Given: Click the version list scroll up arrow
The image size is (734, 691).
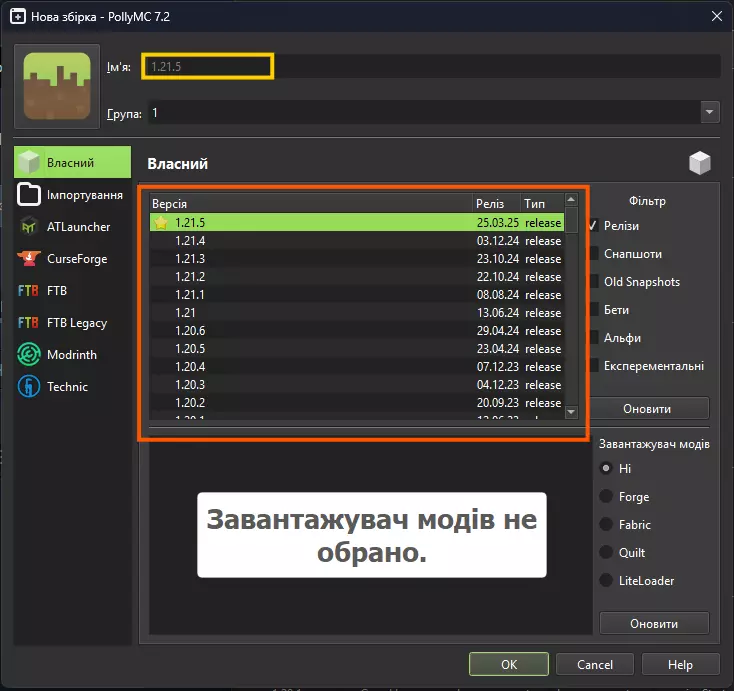Looking at the screenshot, I should [x=571, y=200].
